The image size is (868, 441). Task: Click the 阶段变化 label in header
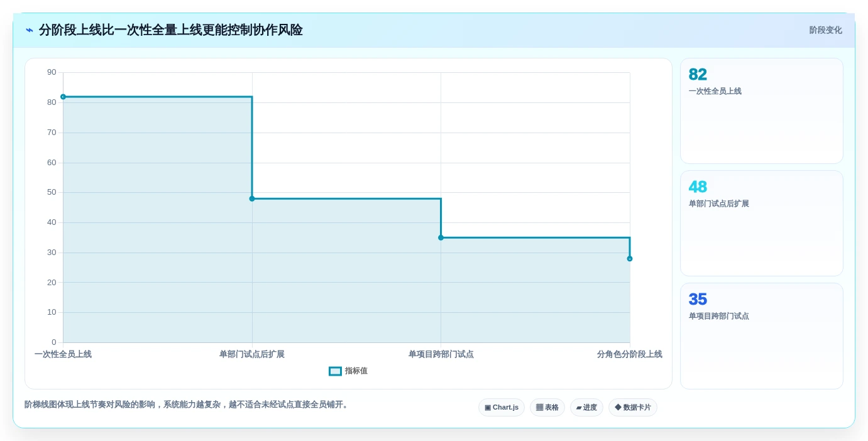pyautogui.click(x=825, y=30)
